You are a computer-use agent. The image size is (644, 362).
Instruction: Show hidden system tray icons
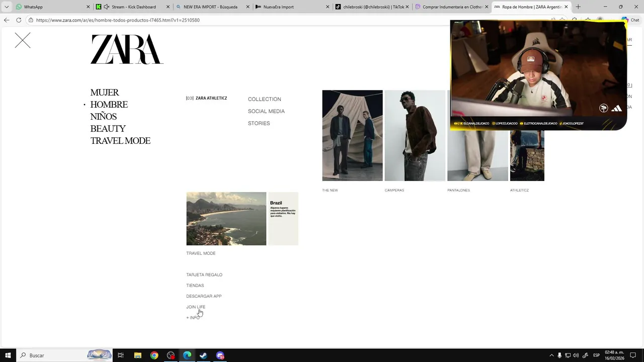pyautogui.click(x=551, y=355)
